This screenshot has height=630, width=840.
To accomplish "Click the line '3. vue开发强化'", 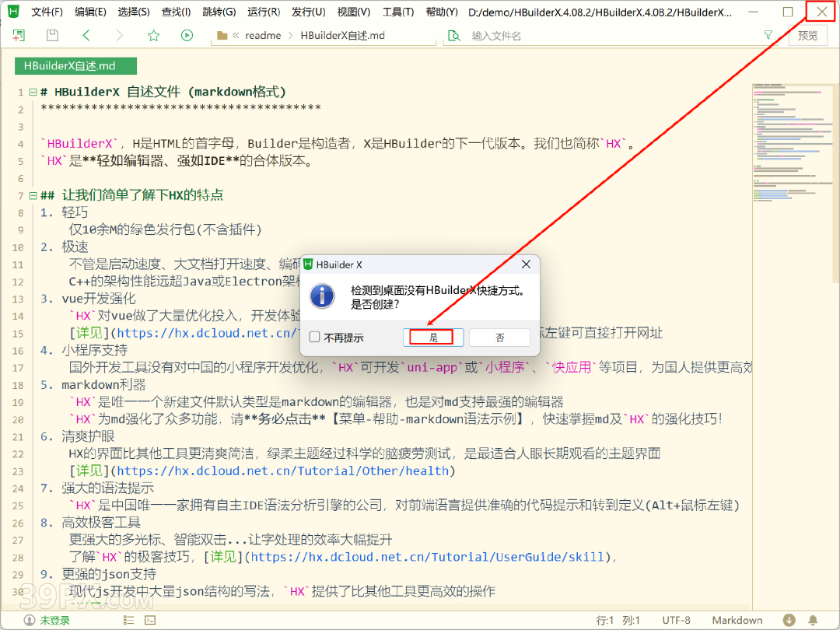I will click(x=88, y=299).
